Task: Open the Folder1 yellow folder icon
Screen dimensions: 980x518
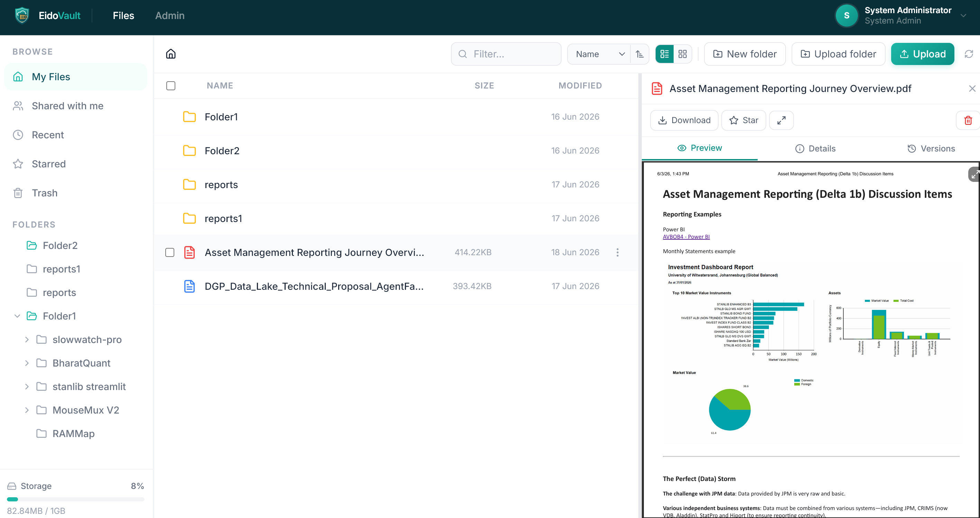Action: pyautogui.click(x=189, y=117)
